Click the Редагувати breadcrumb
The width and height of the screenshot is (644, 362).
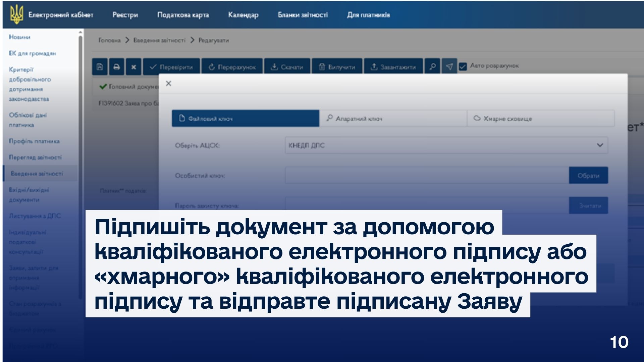click(x=214, y=40)
